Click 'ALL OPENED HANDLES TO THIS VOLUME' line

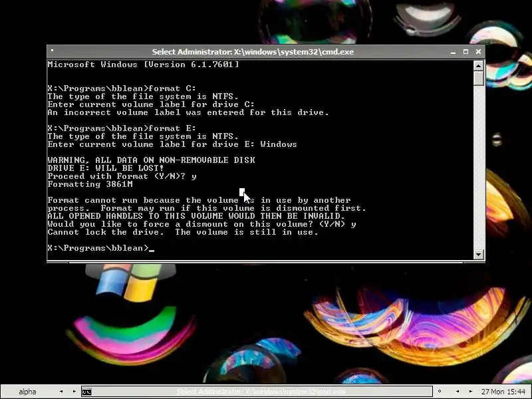(196, 216)
